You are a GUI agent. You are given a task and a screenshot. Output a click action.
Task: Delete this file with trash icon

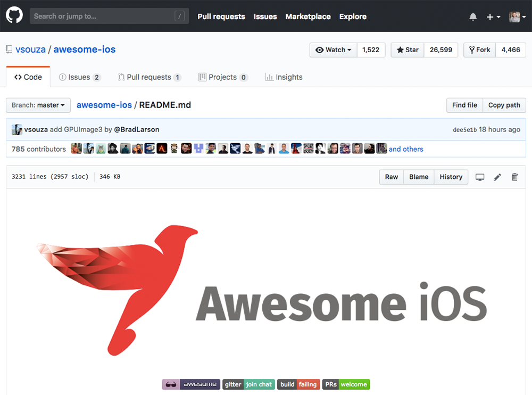click(x=514, y=177)
